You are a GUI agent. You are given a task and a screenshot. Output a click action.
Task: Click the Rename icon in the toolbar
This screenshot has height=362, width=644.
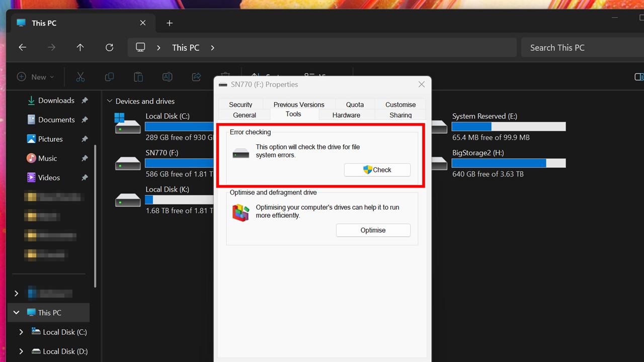click(x=167, y=77)
